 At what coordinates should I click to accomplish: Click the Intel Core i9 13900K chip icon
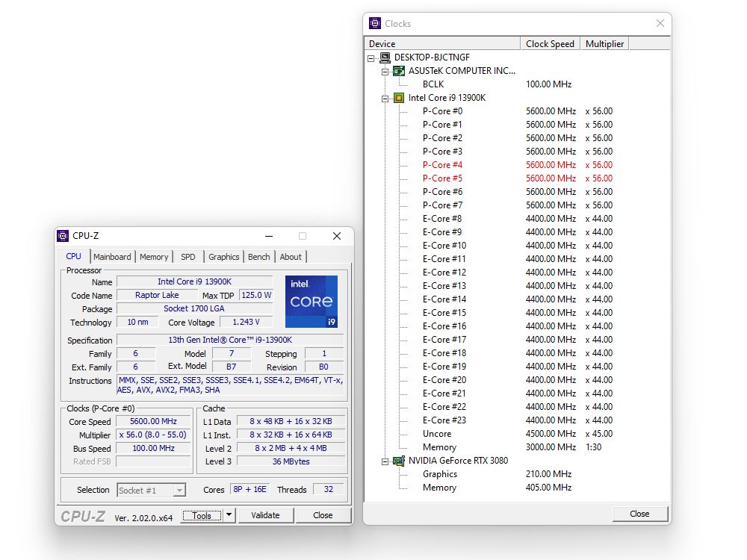(x=399, y=98)
